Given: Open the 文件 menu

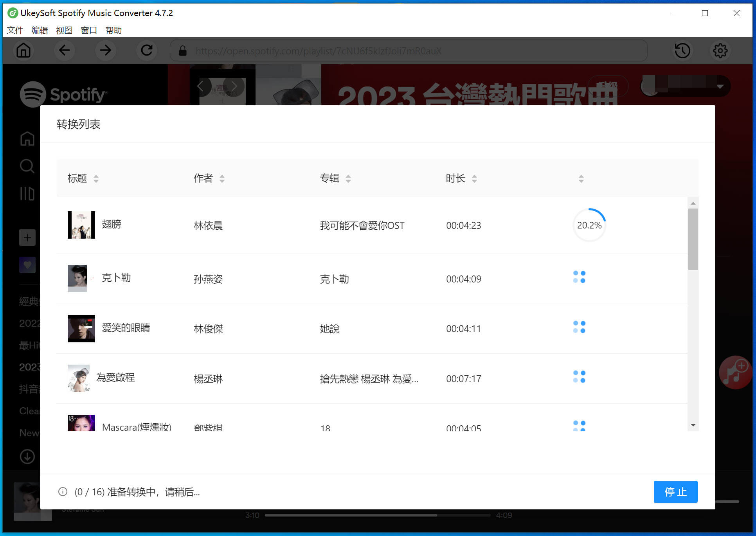Looking at the screenshot, I should point(15,30).
